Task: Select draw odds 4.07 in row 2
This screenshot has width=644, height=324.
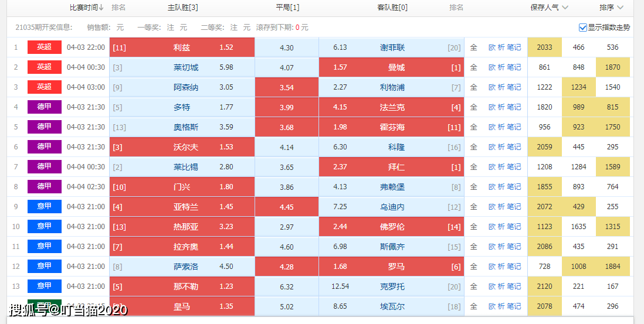Action: 287,67
